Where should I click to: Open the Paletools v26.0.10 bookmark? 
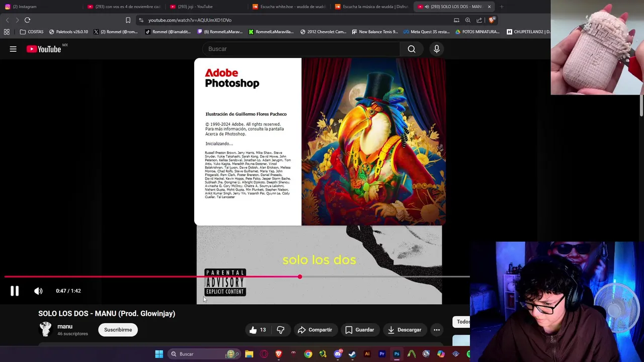[68, 32]
